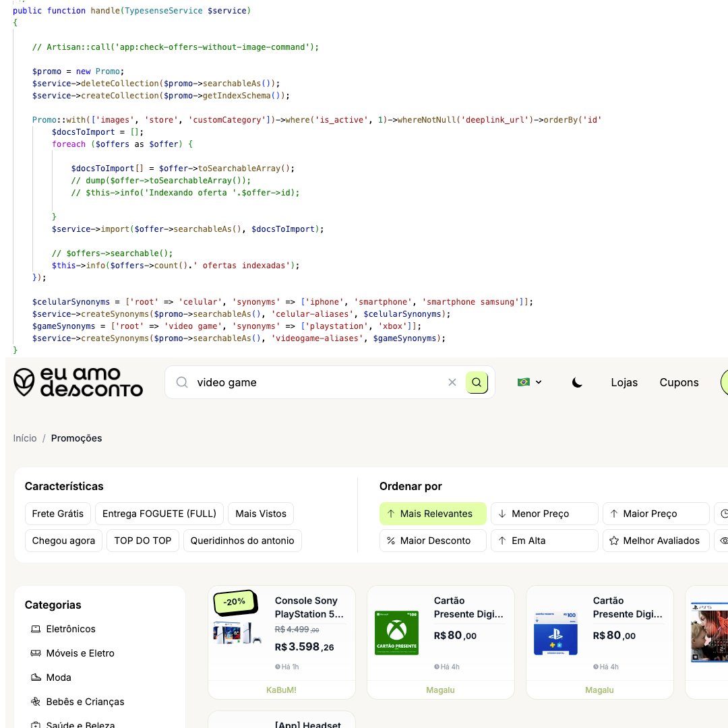Toggle the TOP DO TOP filter
The image size is (728, 728).
pos(143,541)
